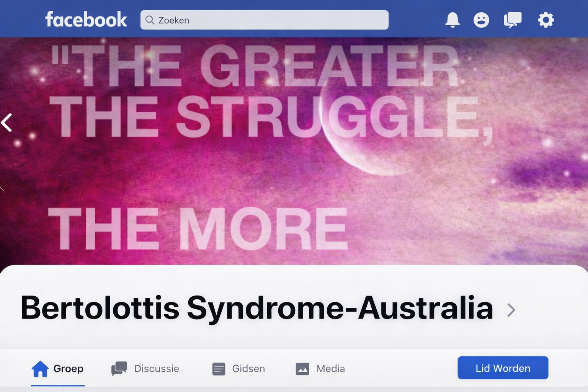Open settings via the gear icon

(546, 20)
